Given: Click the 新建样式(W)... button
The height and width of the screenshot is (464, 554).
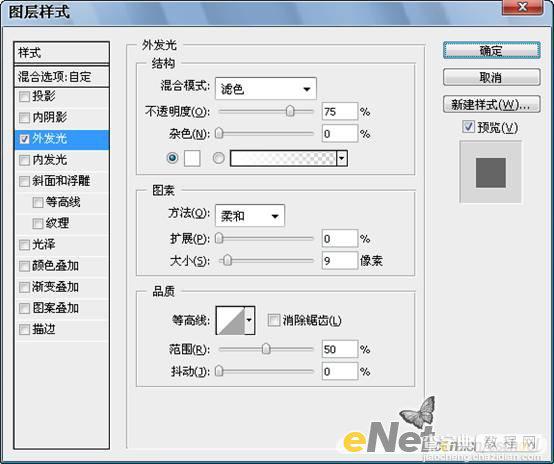Looking at the screenshot, I should click(x=491, y=104).
